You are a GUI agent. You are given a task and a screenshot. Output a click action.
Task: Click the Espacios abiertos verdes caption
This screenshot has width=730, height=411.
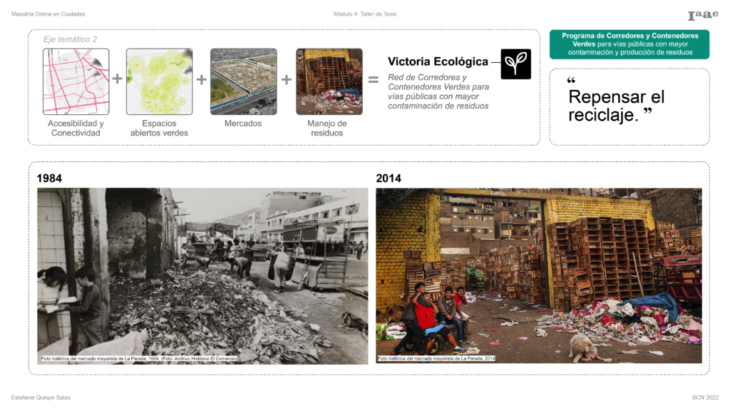coord(159,128)
